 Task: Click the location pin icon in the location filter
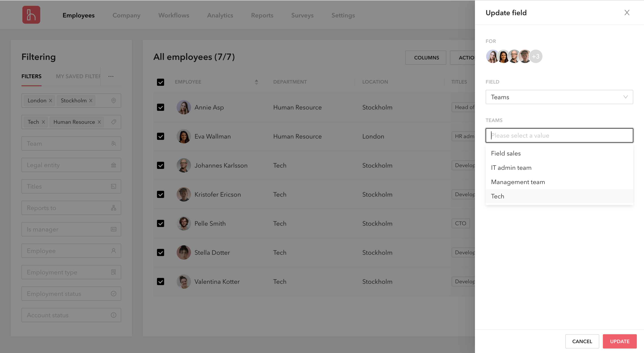[x=114, y=101]
